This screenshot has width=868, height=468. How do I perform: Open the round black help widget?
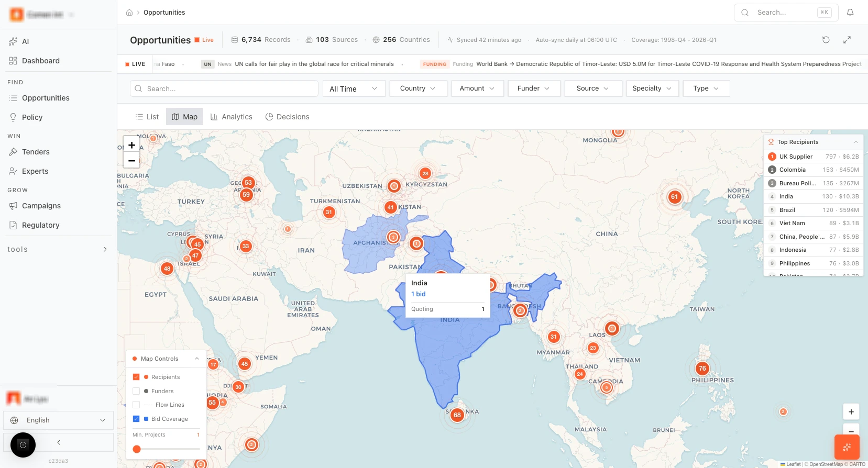[x=23, y=445]
